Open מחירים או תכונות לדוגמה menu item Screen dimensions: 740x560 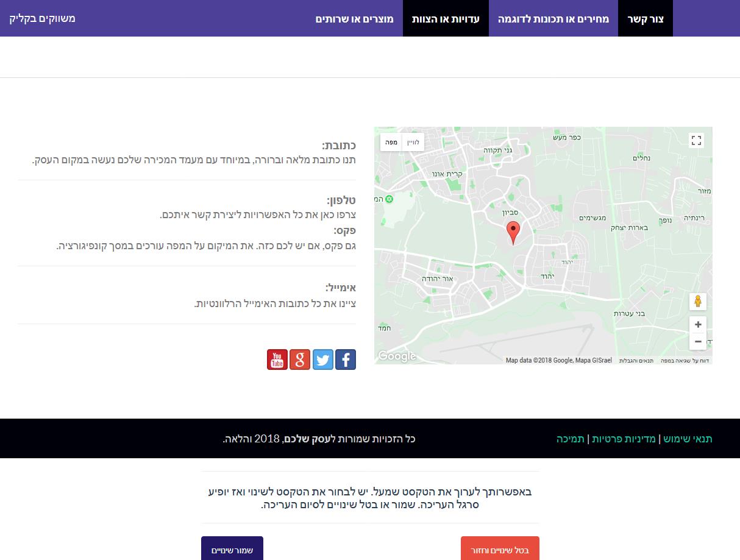pos(553,18)
